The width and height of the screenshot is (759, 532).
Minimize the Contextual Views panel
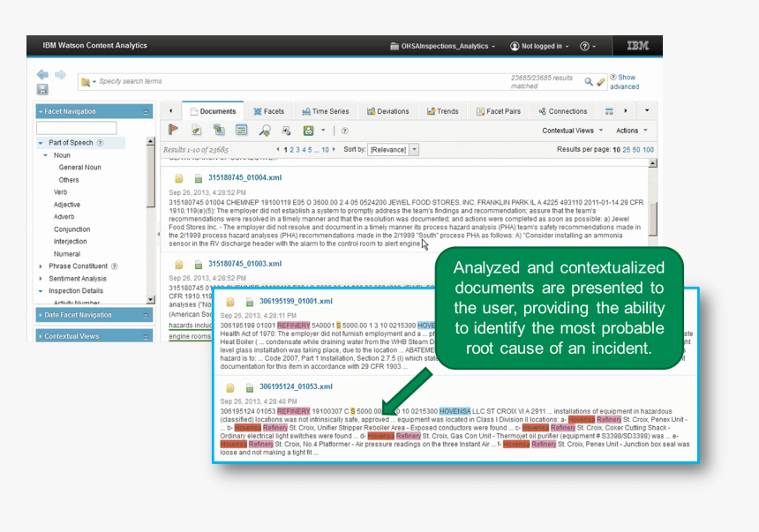(x=146, y=336)
